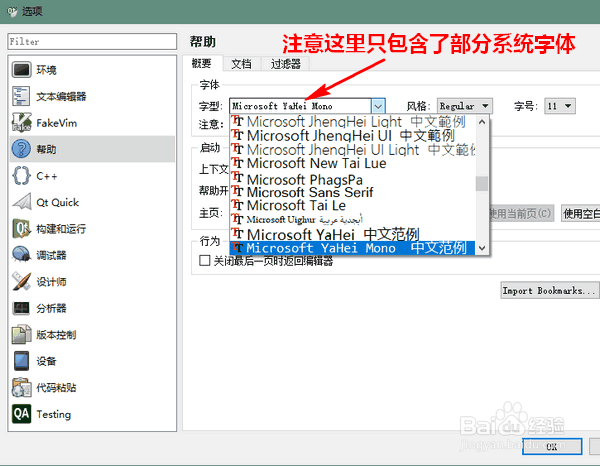Switch to the 概要 tab

click(x=202, y=64)
